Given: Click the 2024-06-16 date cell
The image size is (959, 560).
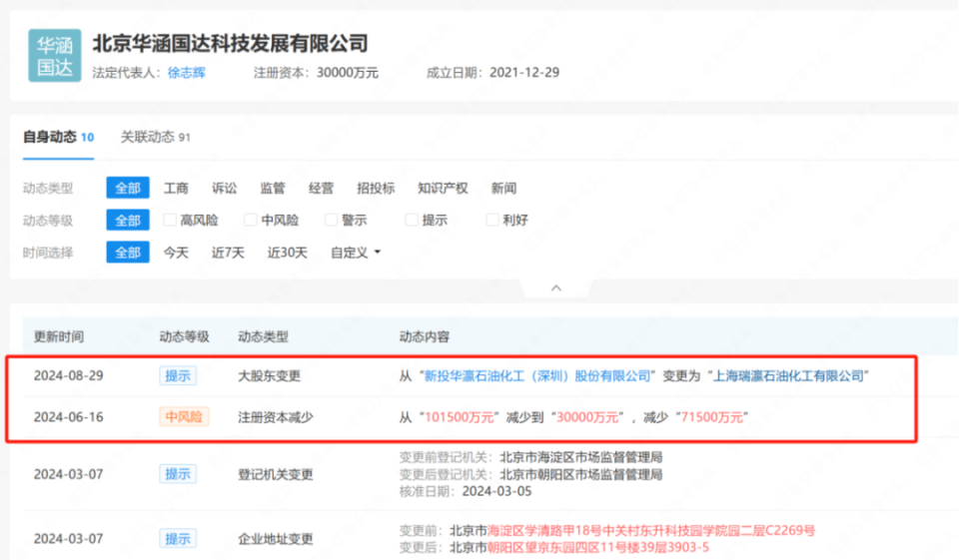Looking at the screenshot, I should pyautogui.click(x=69, y=417).
